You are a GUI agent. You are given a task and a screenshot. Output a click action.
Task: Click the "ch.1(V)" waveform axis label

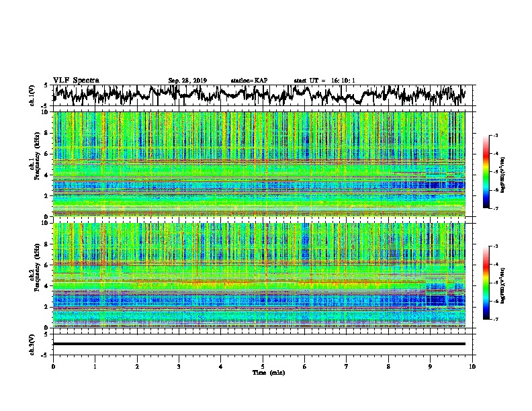point(32,95)
